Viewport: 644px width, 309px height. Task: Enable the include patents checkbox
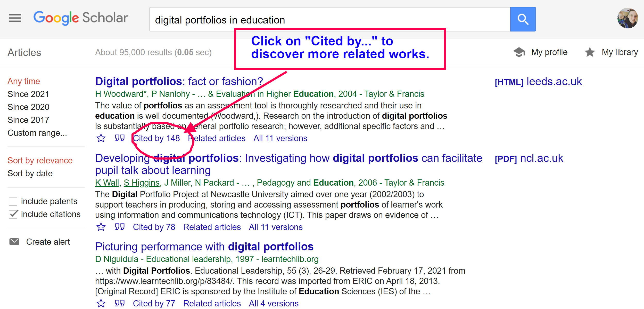pos(13,201)
